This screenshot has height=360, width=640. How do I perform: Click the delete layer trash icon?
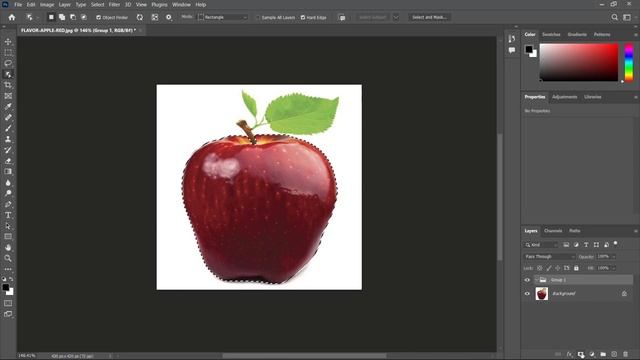tap(625, 354)
